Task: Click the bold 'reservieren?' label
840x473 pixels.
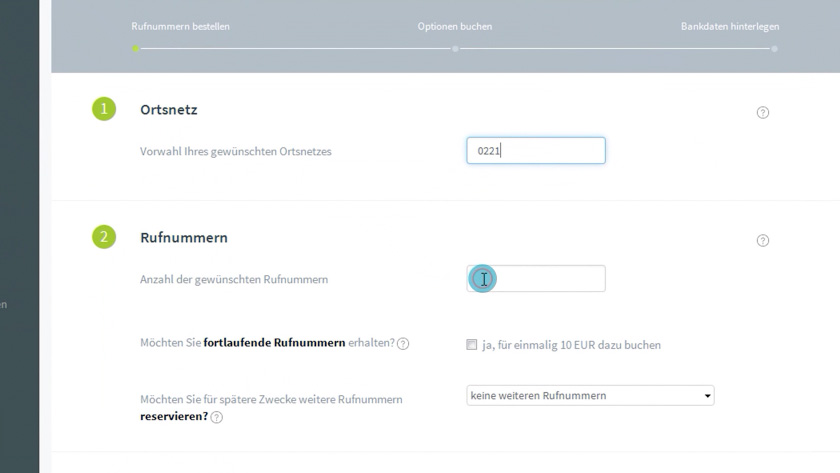Action: coord(174,416)
